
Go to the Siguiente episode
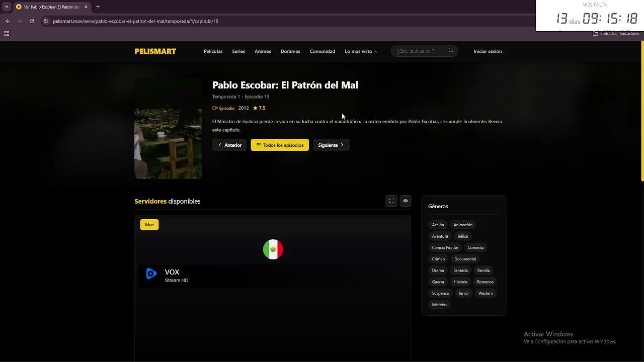tap(331, 145)
